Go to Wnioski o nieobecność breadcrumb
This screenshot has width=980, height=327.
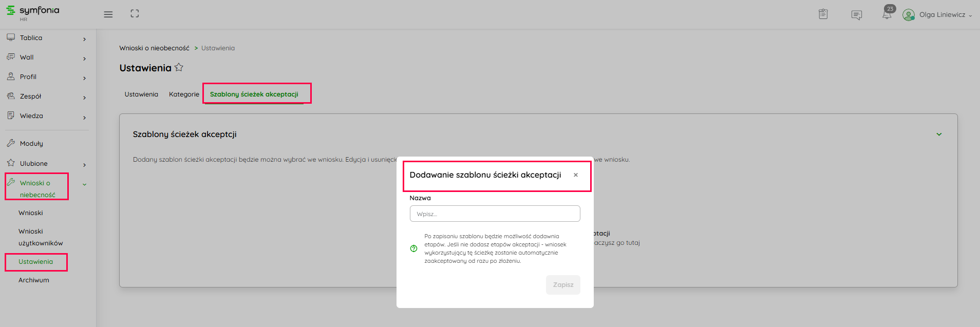click(x=154, y=48)
